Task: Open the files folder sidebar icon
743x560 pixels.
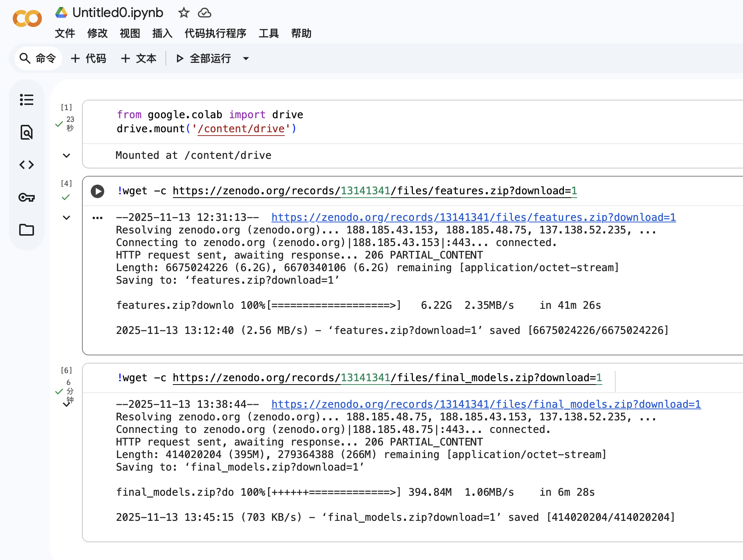Action: point(27,230)
